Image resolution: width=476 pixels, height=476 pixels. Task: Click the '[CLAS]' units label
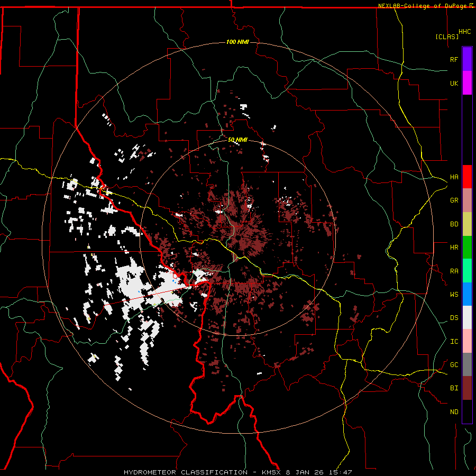coord(447,36)
